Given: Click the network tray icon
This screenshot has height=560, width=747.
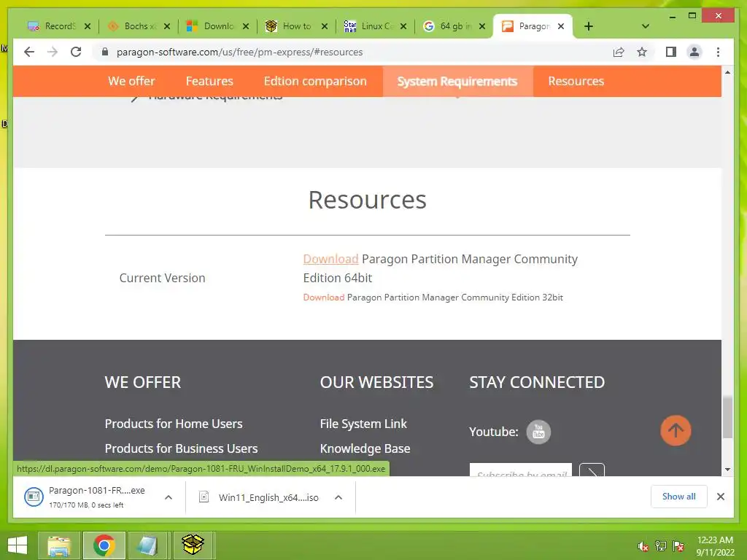Looking at the screenshot, I should (x=661, y=546).
